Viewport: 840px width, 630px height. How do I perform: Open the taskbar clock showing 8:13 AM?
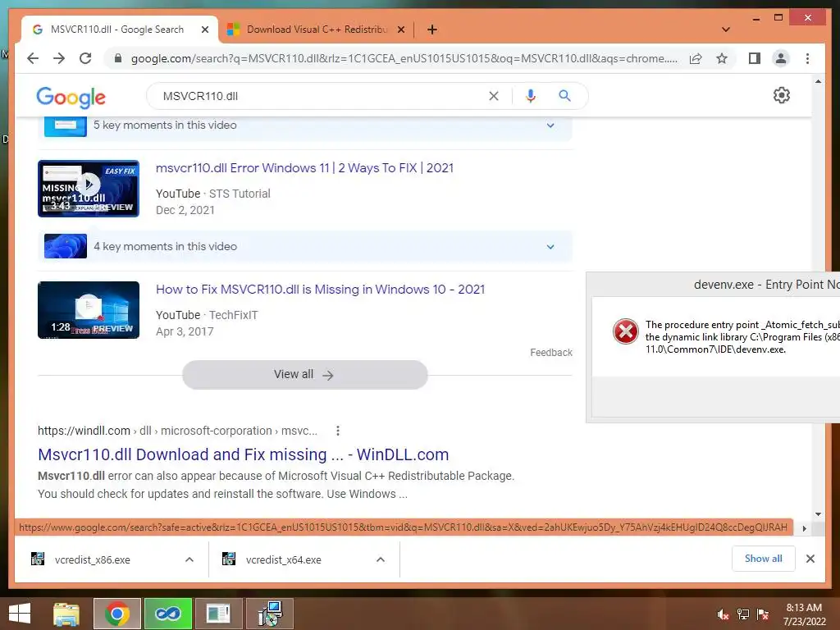[804, 614]
